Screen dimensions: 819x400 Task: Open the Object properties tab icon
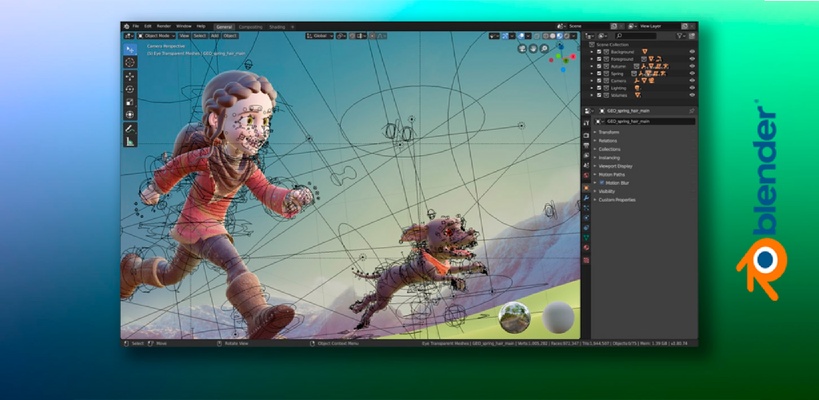(586, 187)
